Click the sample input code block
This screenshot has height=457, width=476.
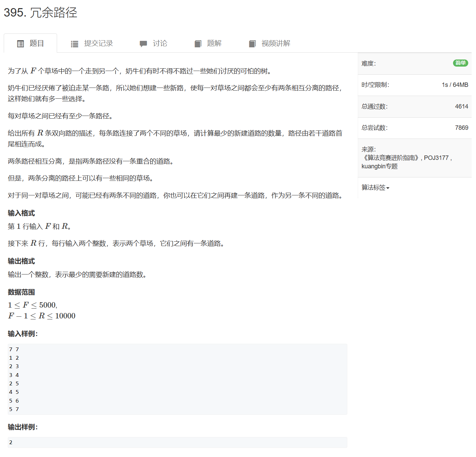click(x=177, y=379)
